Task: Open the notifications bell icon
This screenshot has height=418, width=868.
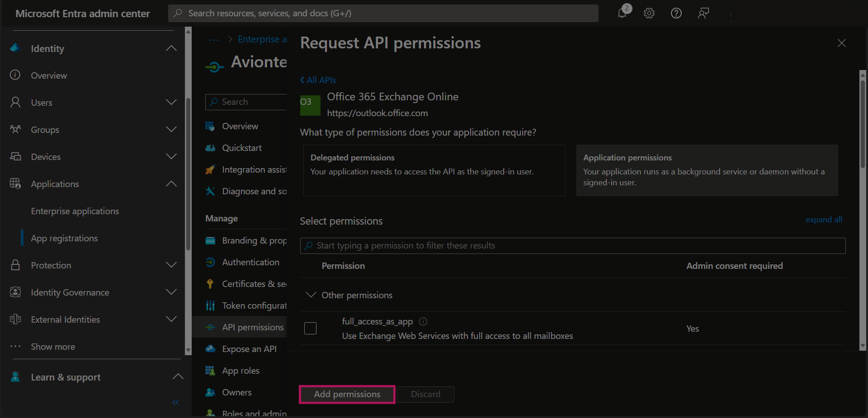Action: coord(623,13)
